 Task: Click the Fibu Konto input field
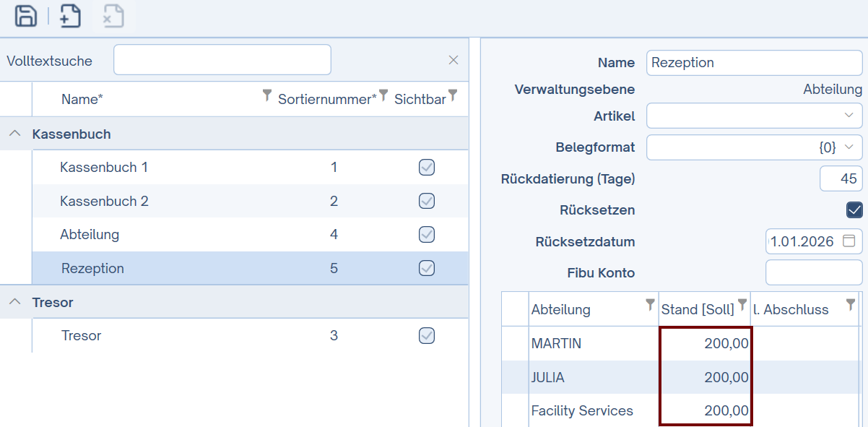813,272
